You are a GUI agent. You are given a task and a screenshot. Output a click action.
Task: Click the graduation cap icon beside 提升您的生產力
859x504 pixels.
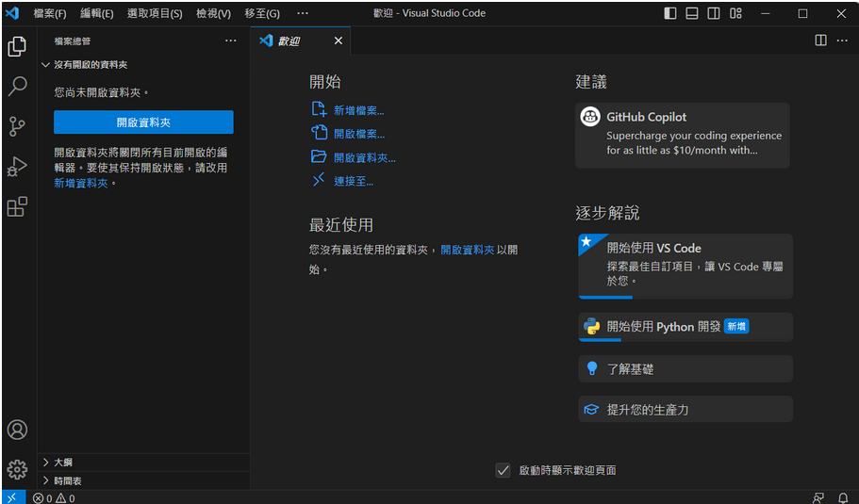click(x=591, y=410)
